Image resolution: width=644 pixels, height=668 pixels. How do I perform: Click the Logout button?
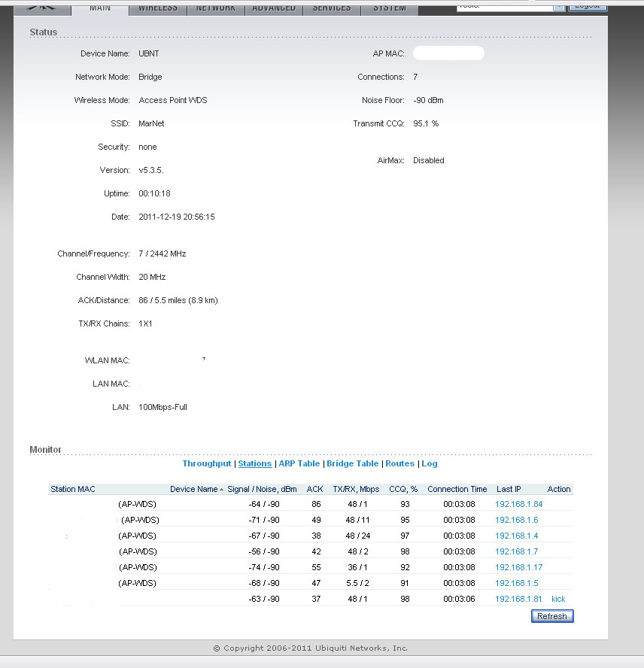[588, 7]
